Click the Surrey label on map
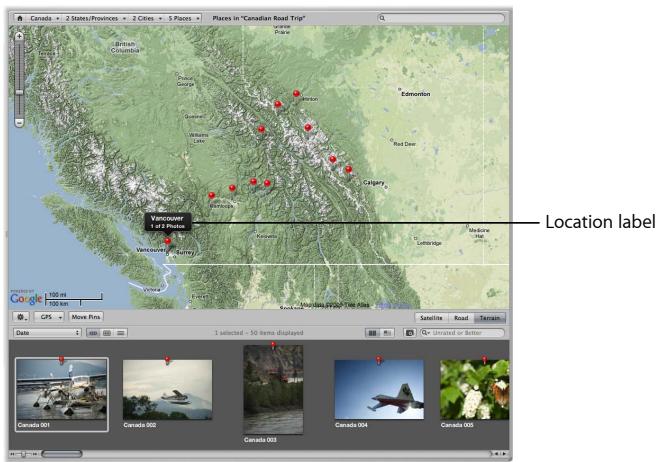The width and height of the screenshot is (659, 462). 185,252
